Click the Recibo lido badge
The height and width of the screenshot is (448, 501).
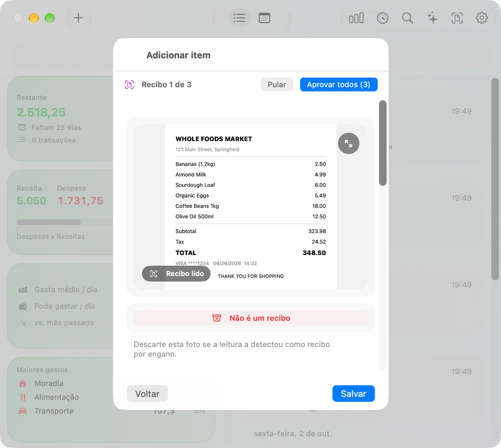point(176,274)
